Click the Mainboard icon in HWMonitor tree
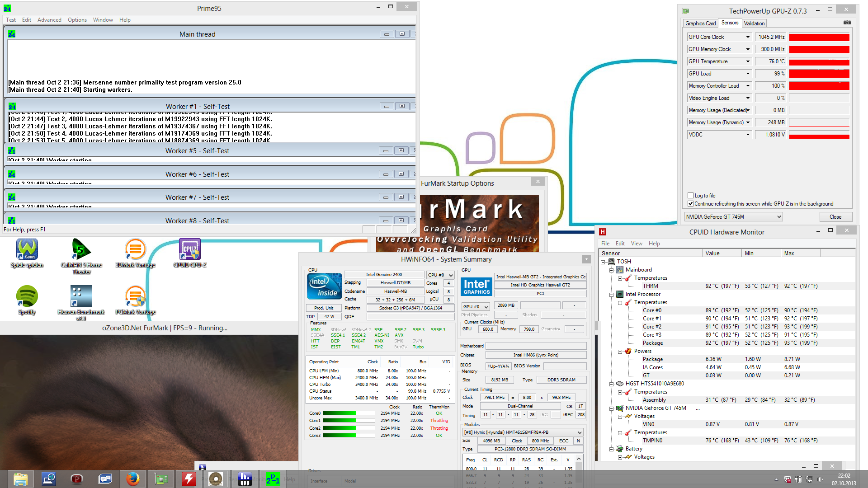The image size is (868, 488). pos(620,270)
